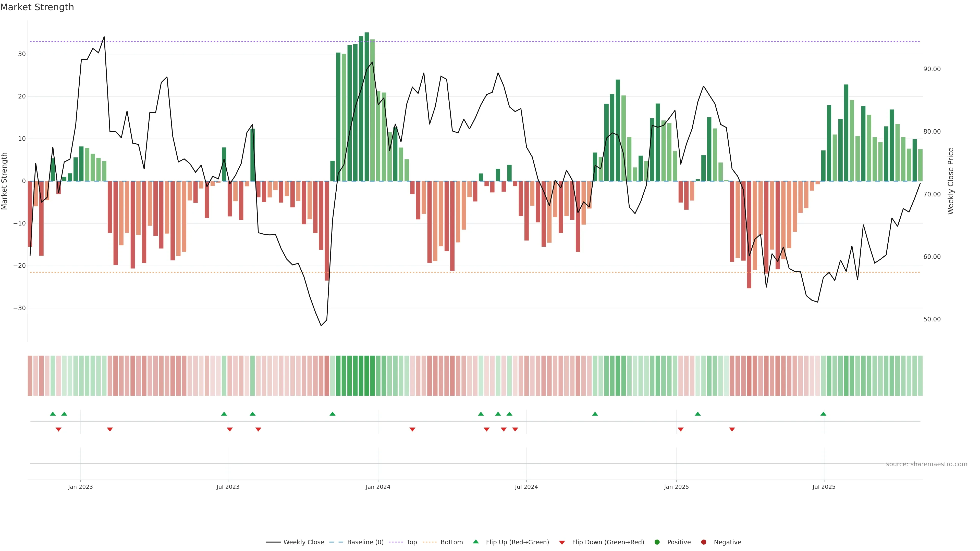Click the Jul 2025 x-axis label
Viewport: 980px width, 551px height.
tap(824, 487)
